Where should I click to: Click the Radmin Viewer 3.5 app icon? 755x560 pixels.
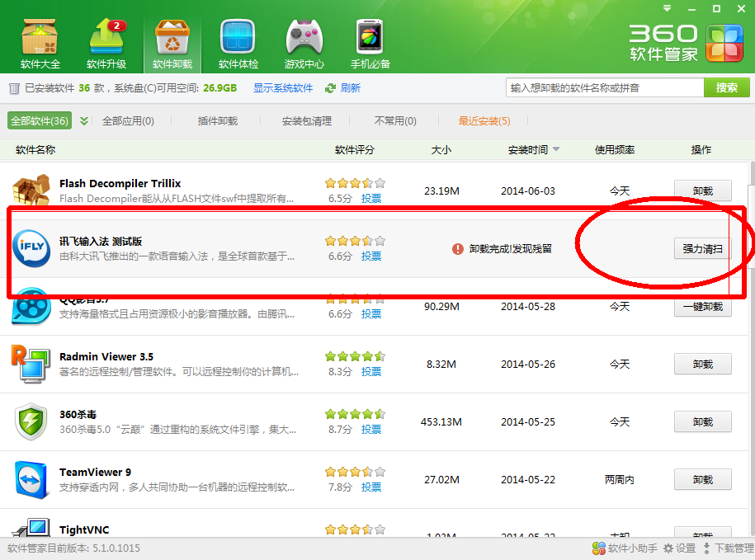tap(31, 364)
